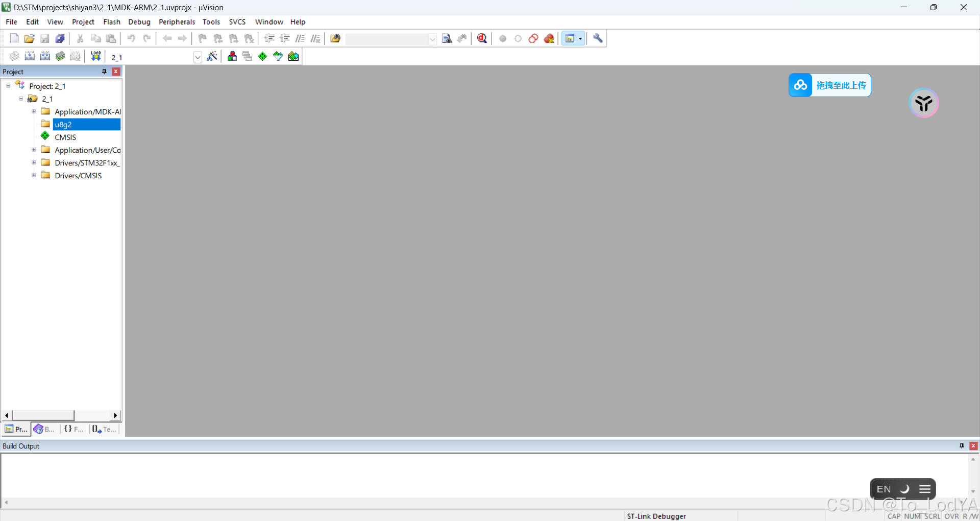Click the Manage Multi-Project Workspace icon
980x521 pixels.
pos(248,56)
